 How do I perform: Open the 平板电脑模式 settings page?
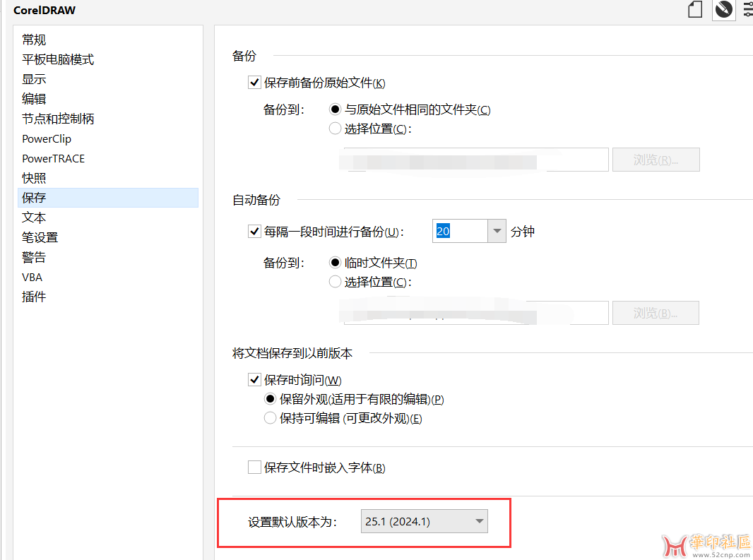pos(108,59)
